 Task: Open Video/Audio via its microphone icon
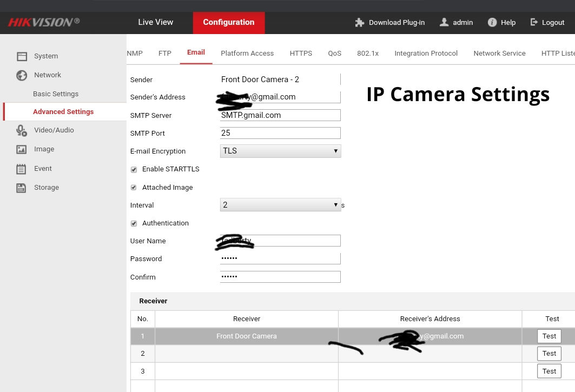22,130
